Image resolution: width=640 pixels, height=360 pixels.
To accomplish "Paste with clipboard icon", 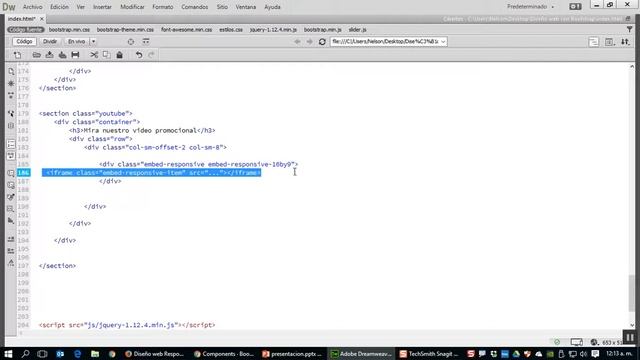I will click(x=120, y=55).
